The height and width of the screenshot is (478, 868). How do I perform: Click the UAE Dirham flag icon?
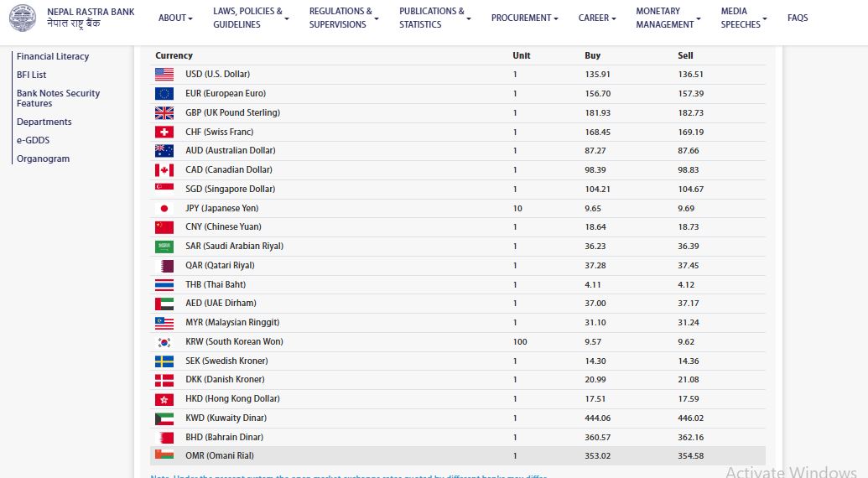164,304
